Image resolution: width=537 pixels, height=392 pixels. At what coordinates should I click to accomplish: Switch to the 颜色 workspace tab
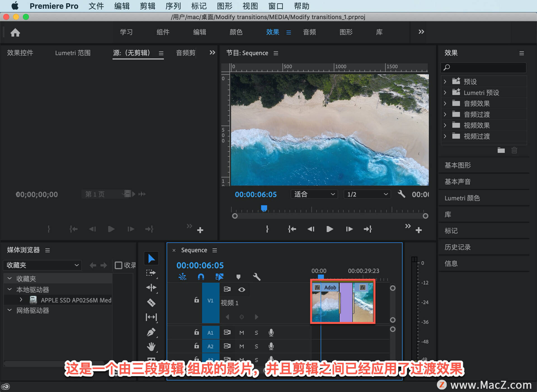(236, 32)
